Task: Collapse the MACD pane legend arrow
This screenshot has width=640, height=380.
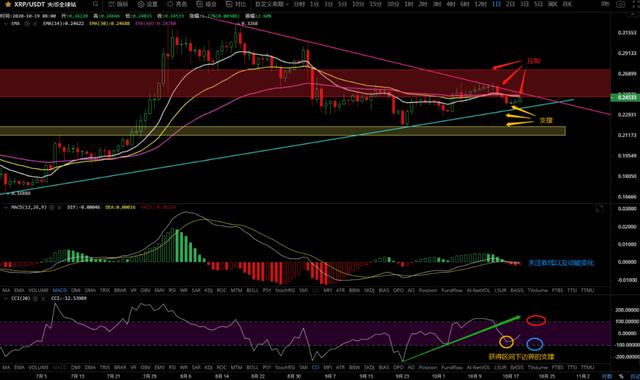Action: click(x=5, y=207)
